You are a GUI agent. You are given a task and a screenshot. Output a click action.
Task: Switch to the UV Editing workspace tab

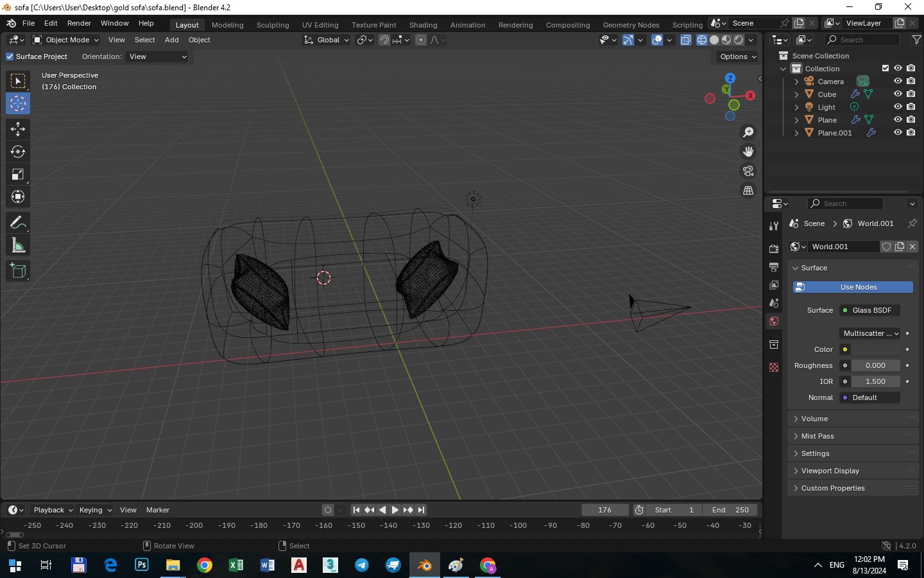click(x=320, y=25)
